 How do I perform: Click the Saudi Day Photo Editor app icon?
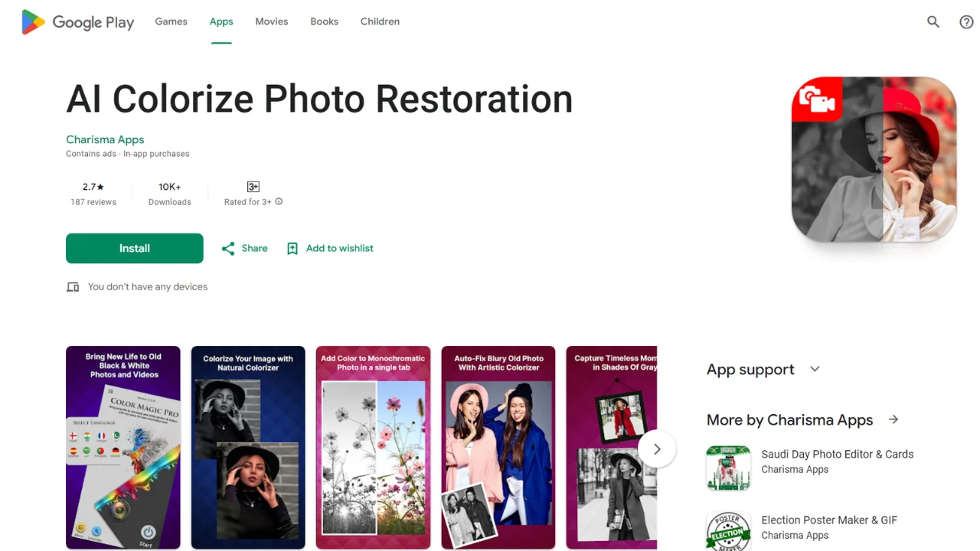(x=728, y=467)
